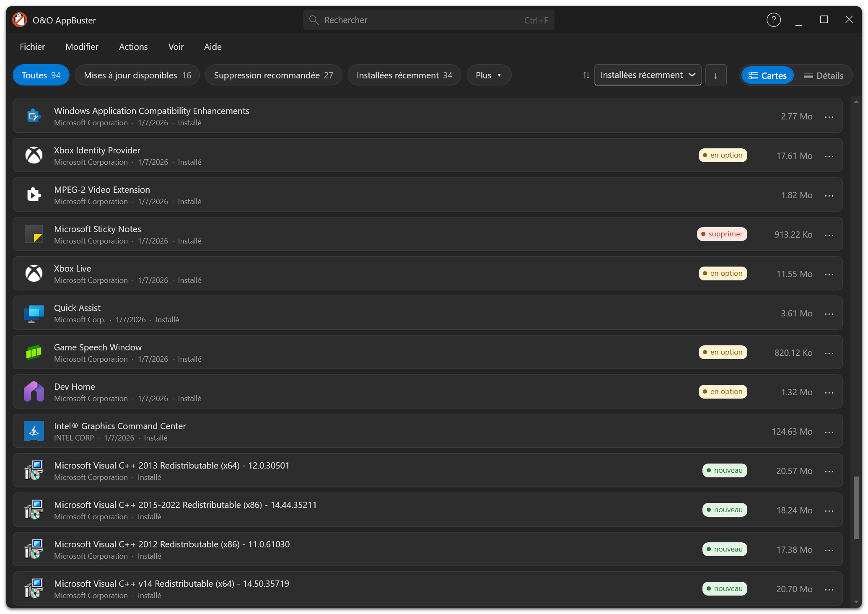Click the Dev Home app icon
This screenshot has width=868, height=614.
(34, 392)
